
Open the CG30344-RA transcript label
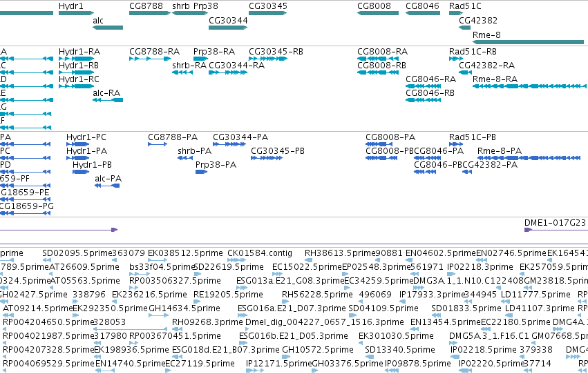pos(236,65)
